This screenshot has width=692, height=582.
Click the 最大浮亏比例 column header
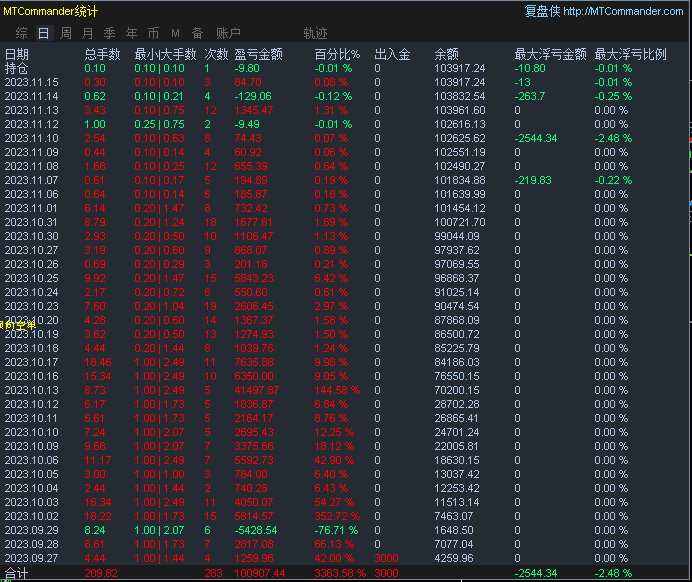pos(630,54)
